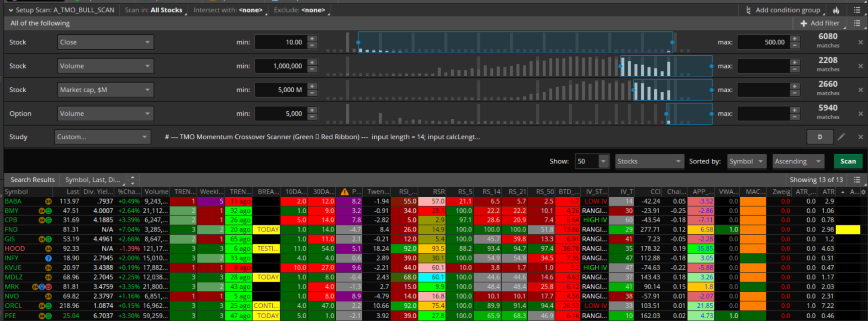
Task: Click the stock Volume min field 1,000,000
Action: point(281,66)
